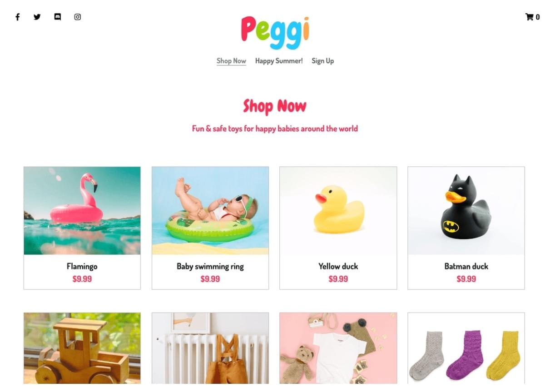View the wooden toy truck image

[x=82, y=348]
